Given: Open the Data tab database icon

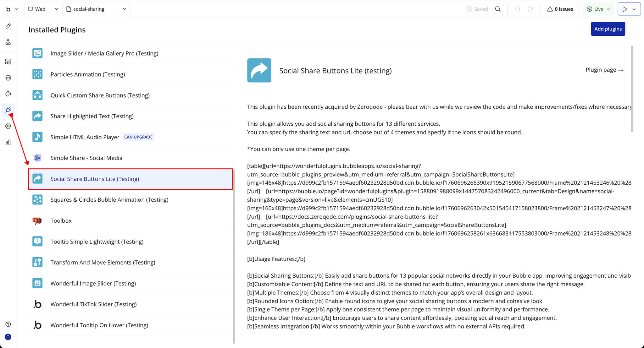Looking at the screenshot, I should click(8, 78).
